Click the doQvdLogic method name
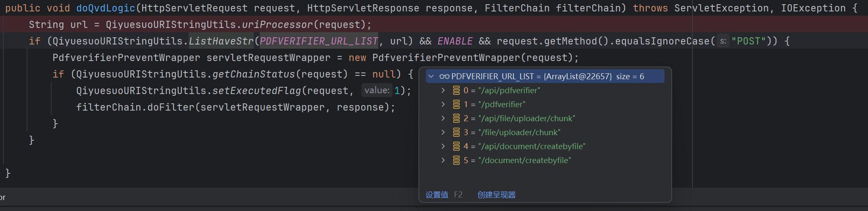868x211 pixels. point(106,8)
